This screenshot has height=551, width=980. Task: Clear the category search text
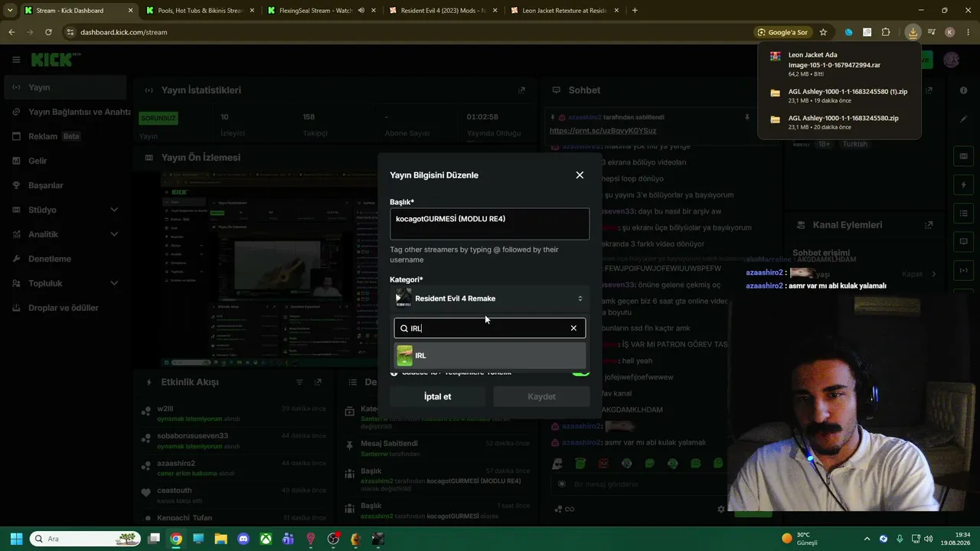pos(573,328)
